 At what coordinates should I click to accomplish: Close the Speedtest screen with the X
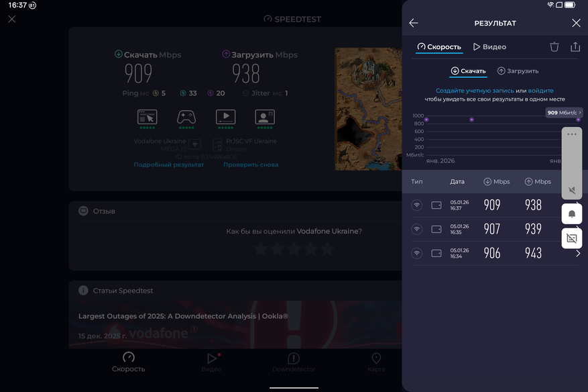point(12,19)
